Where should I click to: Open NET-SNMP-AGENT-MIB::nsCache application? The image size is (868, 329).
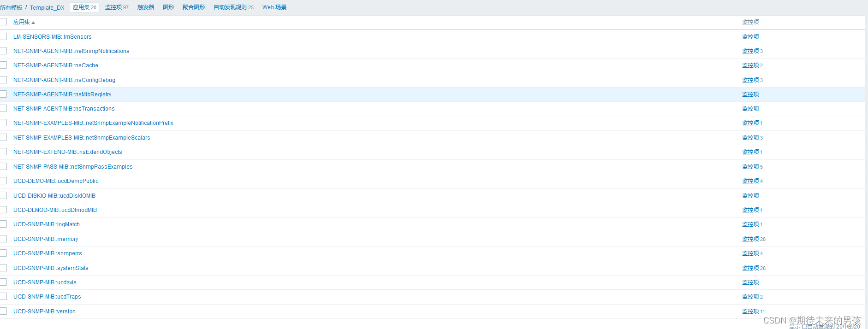(x=56, y=65)
